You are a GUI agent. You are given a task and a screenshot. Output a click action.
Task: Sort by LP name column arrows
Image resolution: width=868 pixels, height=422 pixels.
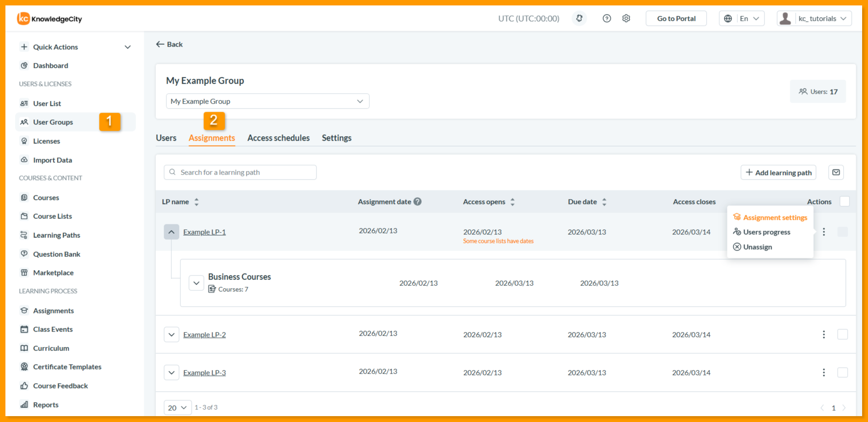point(196,202)
